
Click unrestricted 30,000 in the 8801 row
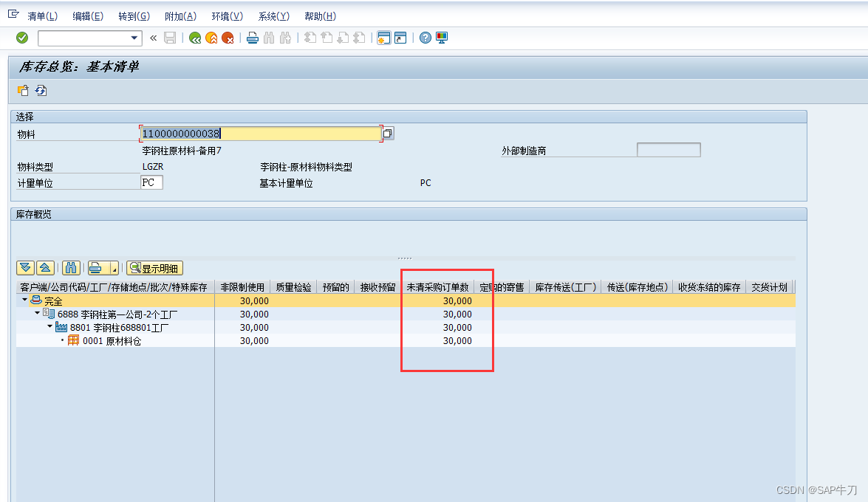click(254, 328)
